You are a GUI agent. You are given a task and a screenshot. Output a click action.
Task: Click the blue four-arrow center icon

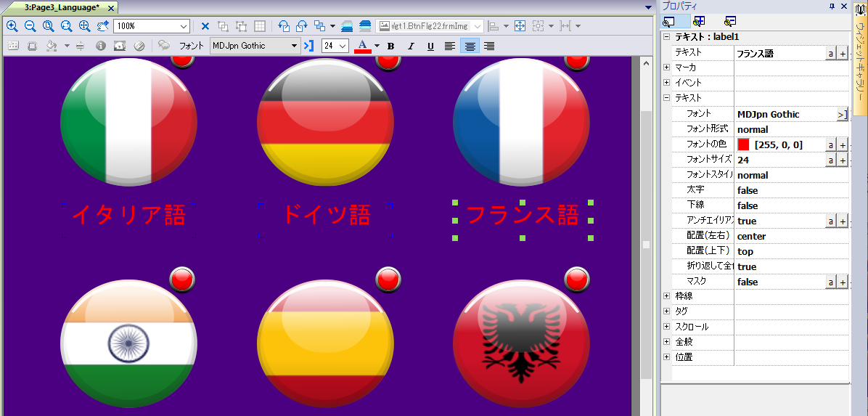coord(520,26)
